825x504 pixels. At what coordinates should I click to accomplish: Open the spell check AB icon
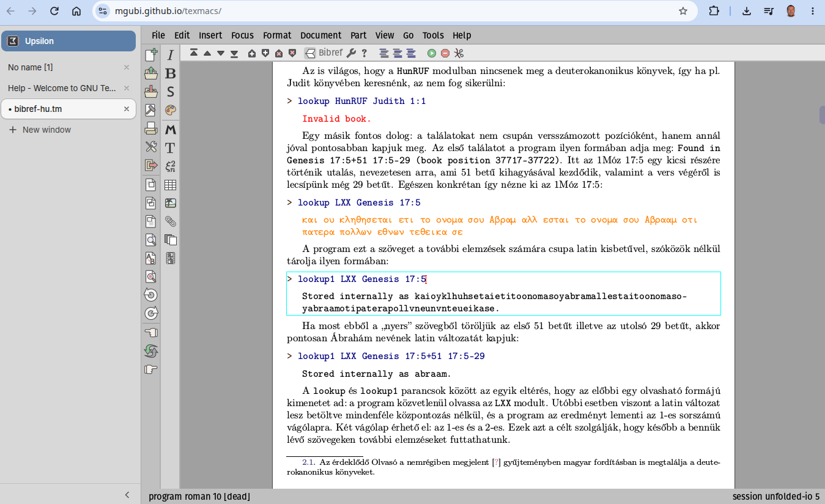[151, 258]
